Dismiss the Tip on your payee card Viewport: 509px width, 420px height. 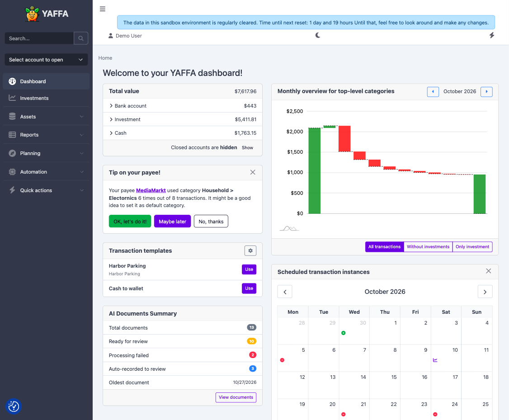tap(253, 172)
